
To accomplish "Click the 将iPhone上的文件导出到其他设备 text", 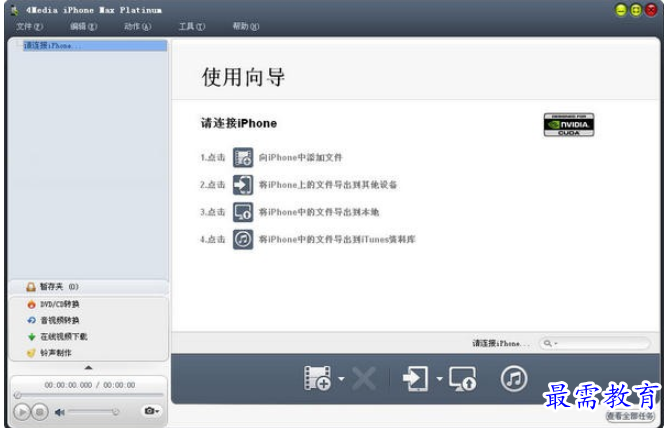I will 328,185.
